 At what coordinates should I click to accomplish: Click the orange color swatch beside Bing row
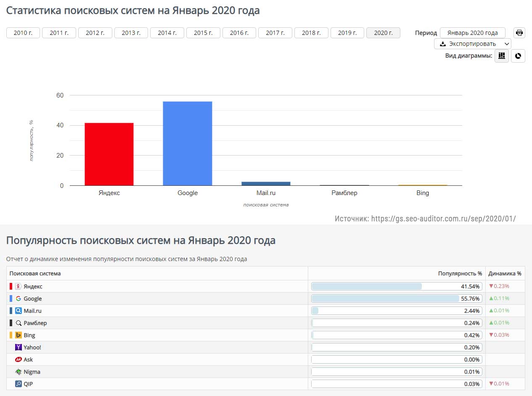pyautogui.click(x=11, y=335)
